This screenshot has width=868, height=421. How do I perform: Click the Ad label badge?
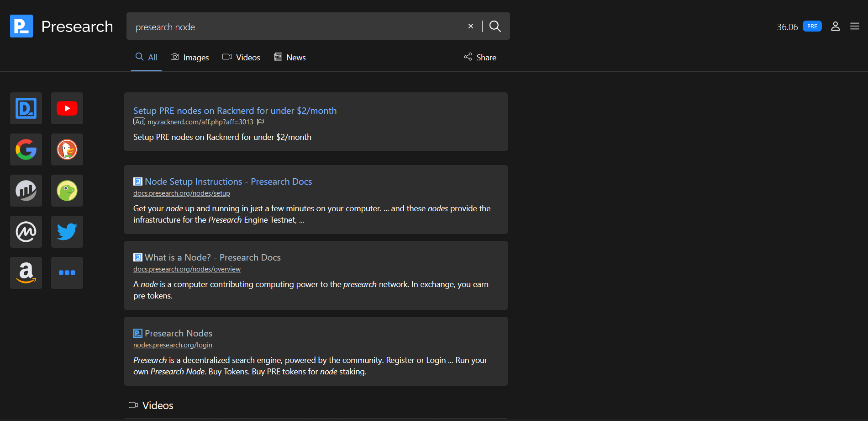click(139, 122)
